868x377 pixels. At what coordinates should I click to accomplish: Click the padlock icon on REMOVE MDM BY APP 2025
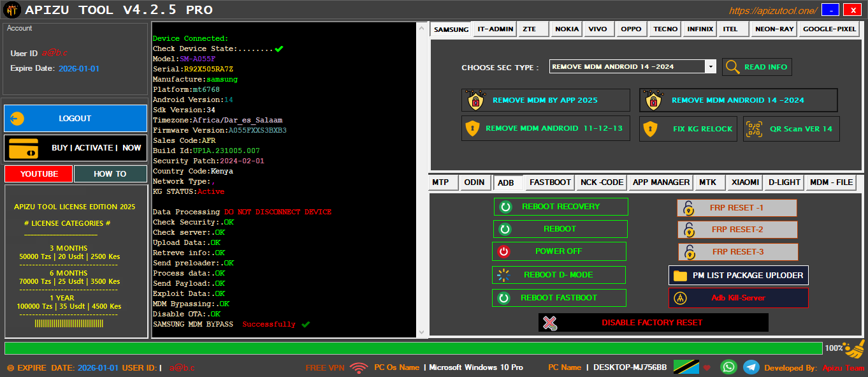coord(474,100)
